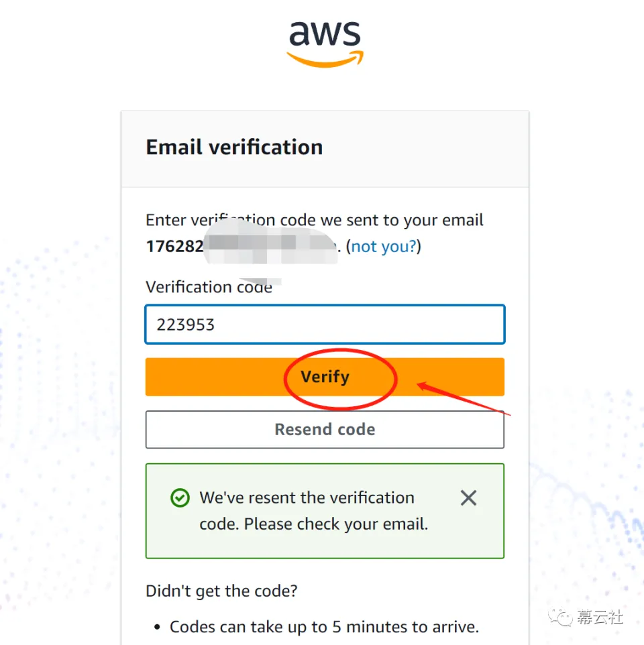Click "Didn't get the code?" text

(x=221, y=591)
